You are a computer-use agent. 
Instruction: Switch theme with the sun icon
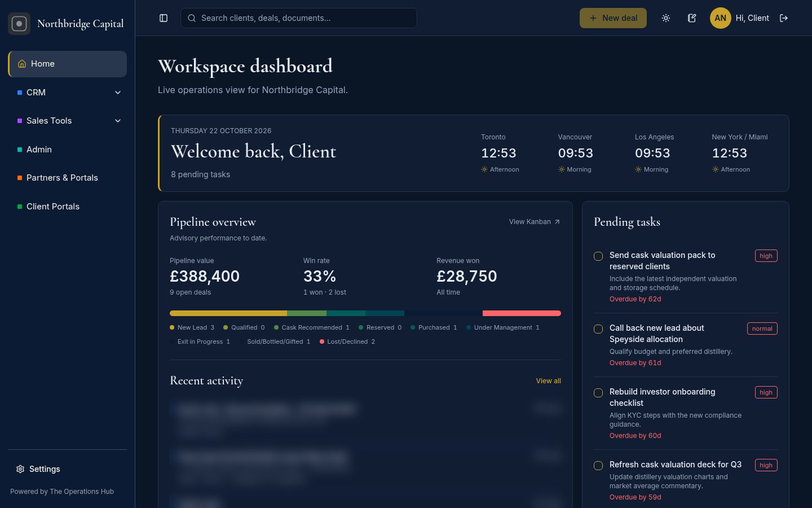[666, 18]
